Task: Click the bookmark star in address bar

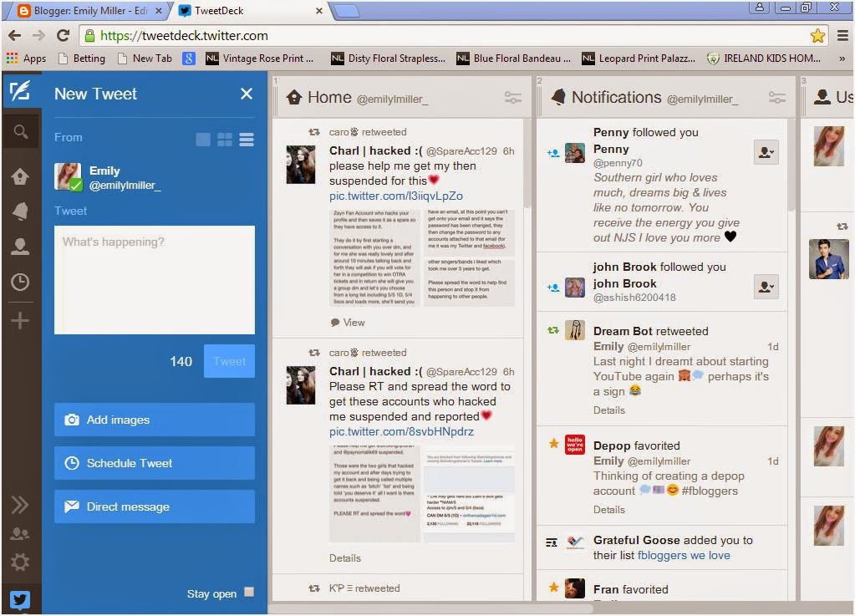Action: pos(817,36)
